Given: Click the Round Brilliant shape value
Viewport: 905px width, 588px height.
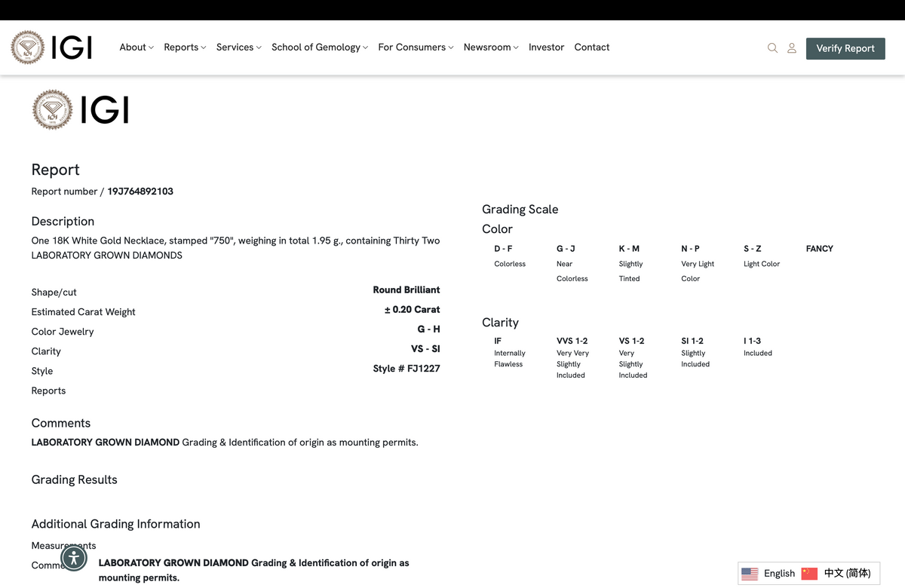Looking at the screenshot, I should [406, 290].
